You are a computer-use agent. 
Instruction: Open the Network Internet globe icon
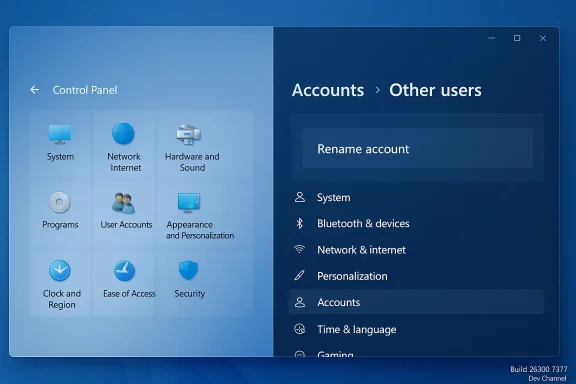pos(123,133)
